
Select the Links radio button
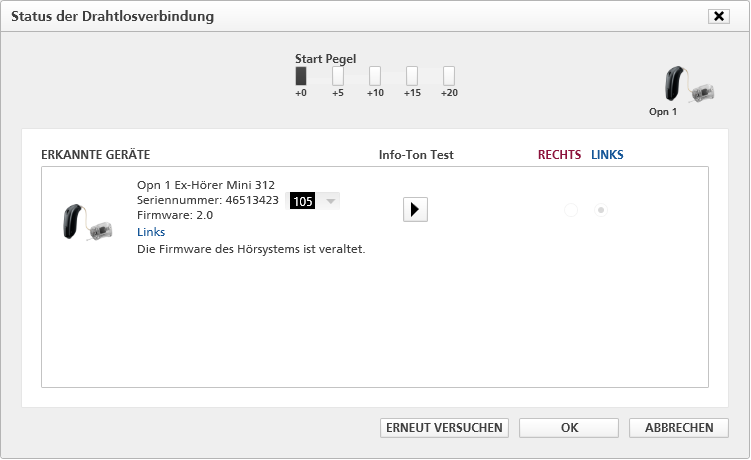[601, 210]
